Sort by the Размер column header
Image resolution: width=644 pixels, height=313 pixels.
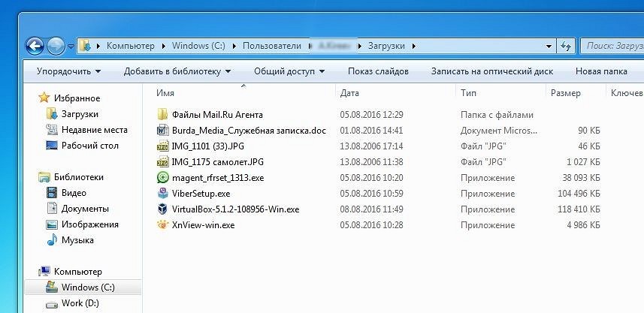tap(566, 93)
